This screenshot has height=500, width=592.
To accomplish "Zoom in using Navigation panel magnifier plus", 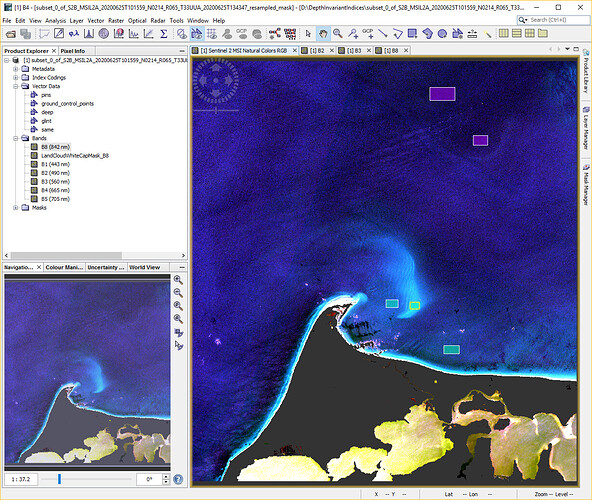I will 178,280.
